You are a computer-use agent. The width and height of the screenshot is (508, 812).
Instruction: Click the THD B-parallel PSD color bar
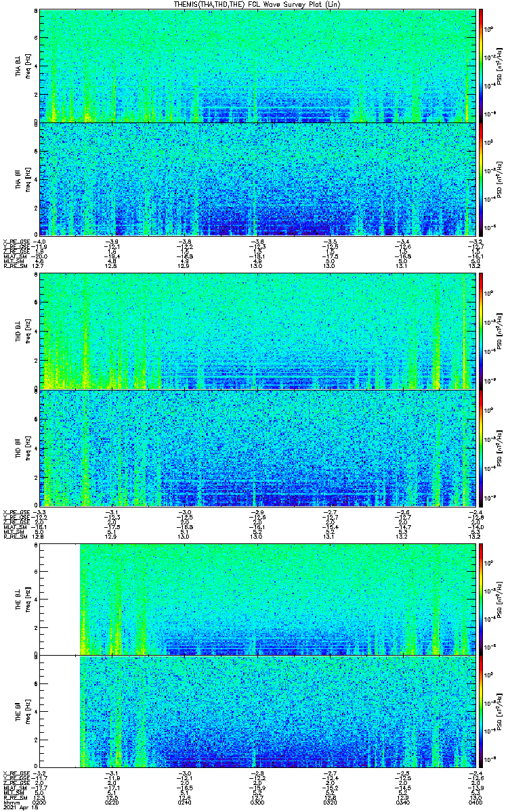[x=482, y=447]
